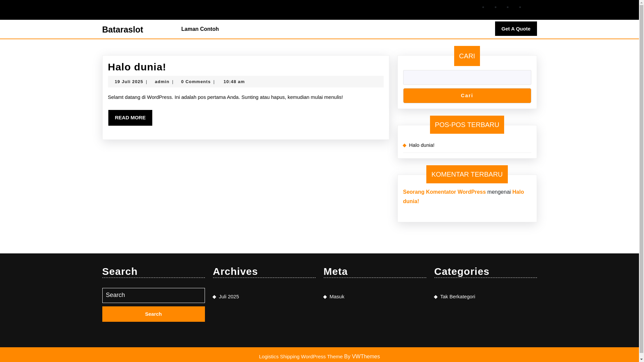Click the footer Search button
This screenshot has height=362, width=644.
tap(153, 314)
